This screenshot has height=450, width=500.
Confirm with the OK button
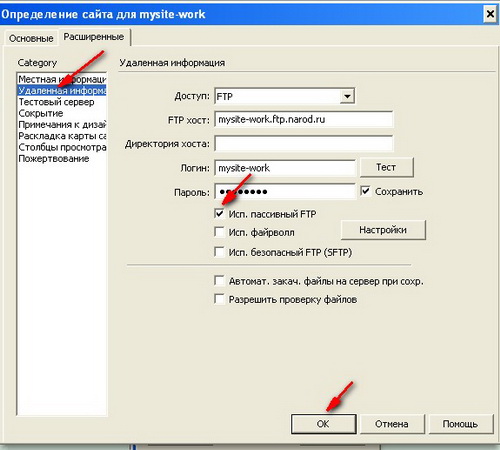point(323,424)
